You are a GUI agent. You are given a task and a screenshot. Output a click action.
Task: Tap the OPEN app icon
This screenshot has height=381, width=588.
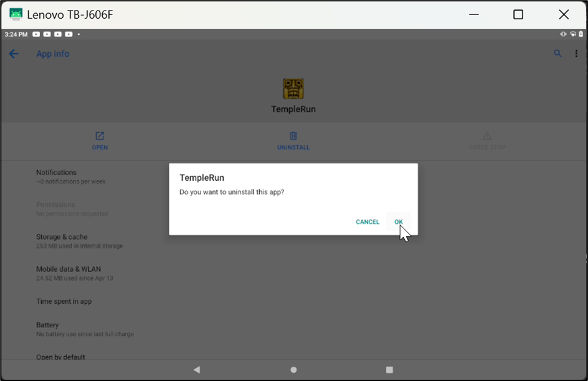(100, 136)
